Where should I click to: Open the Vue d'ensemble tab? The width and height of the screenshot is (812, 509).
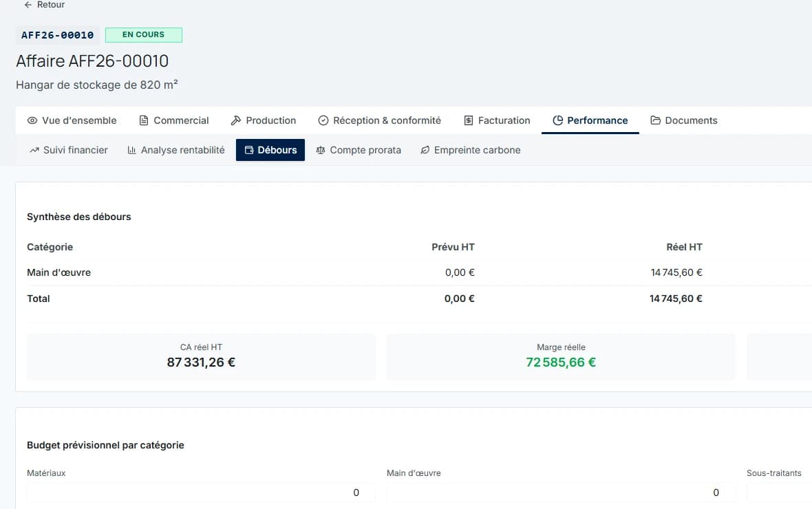coord(72,120)
